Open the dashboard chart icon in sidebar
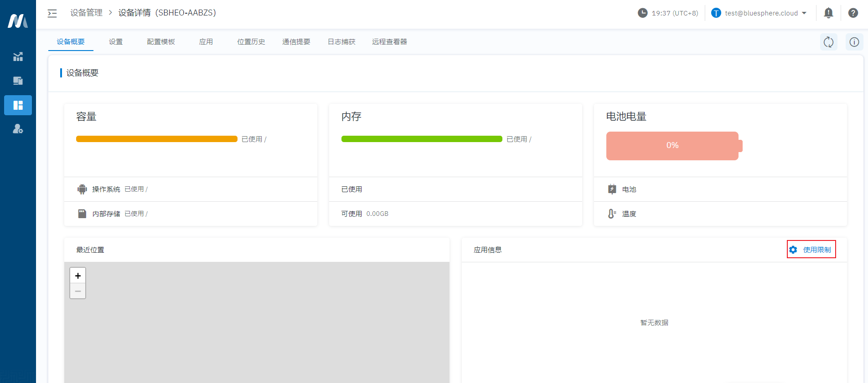 [18, 57]
